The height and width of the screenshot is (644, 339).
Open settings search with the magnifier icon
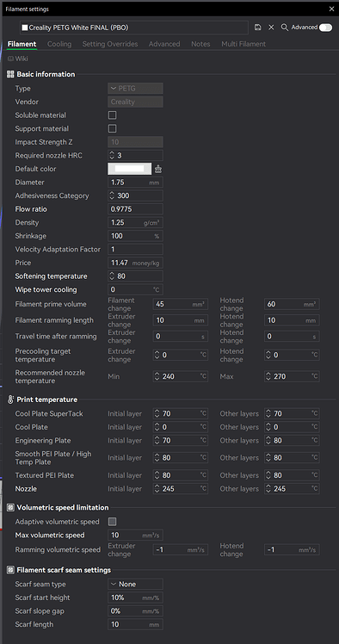coord(285,27)
